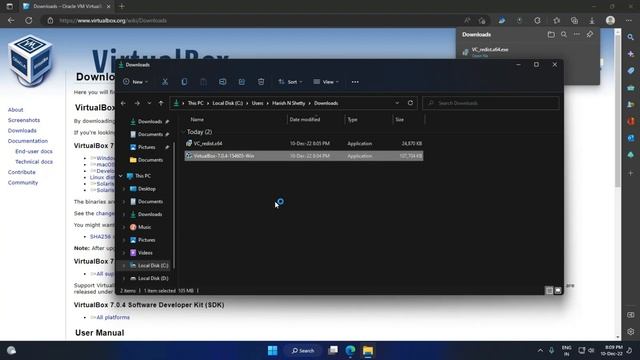Show hidden system tray icons
640x360 pixels.
click(540, 350)
